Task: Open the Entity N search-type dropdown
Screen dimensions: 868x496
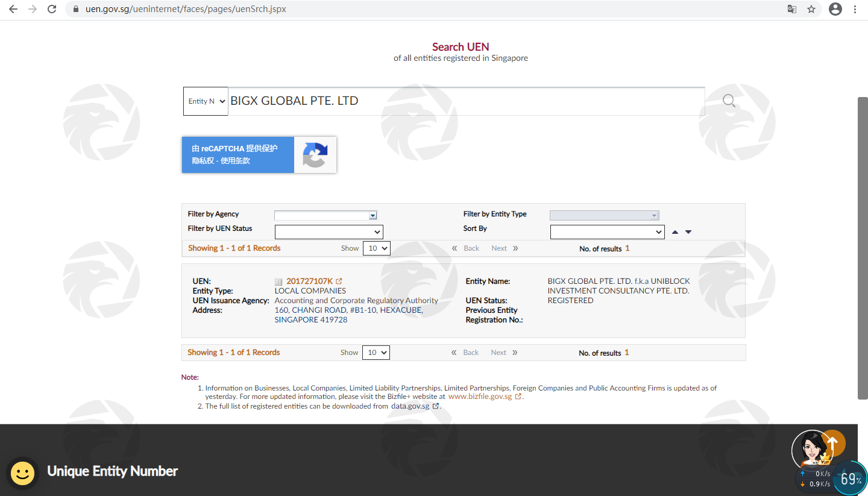Action: (206, 101)
